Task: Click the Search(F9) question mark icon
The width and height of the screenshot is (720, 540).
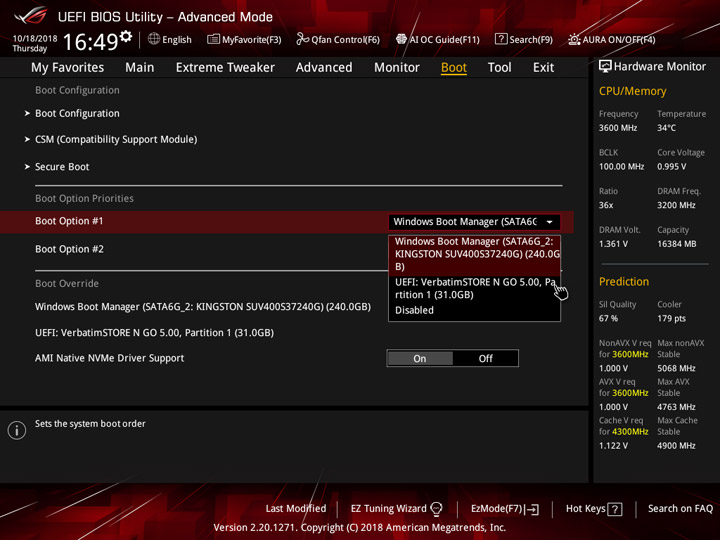Action: click(x=501, y=39)
